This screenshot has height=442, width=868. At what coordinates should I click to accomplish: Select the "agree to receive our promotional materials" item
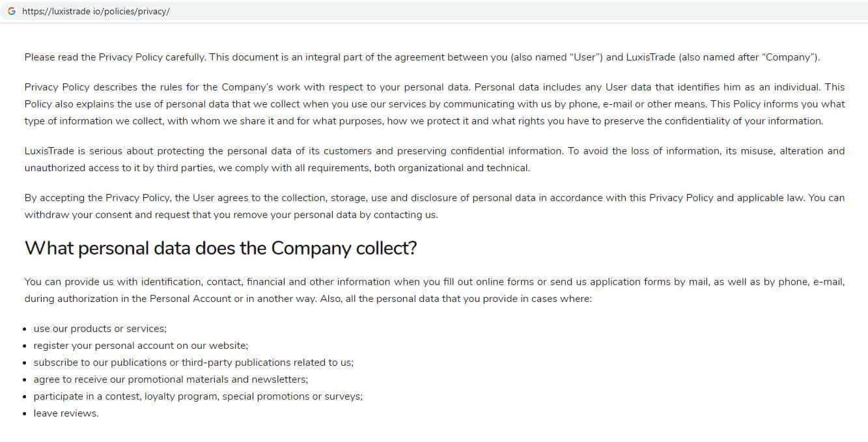[x=171, y=380]
